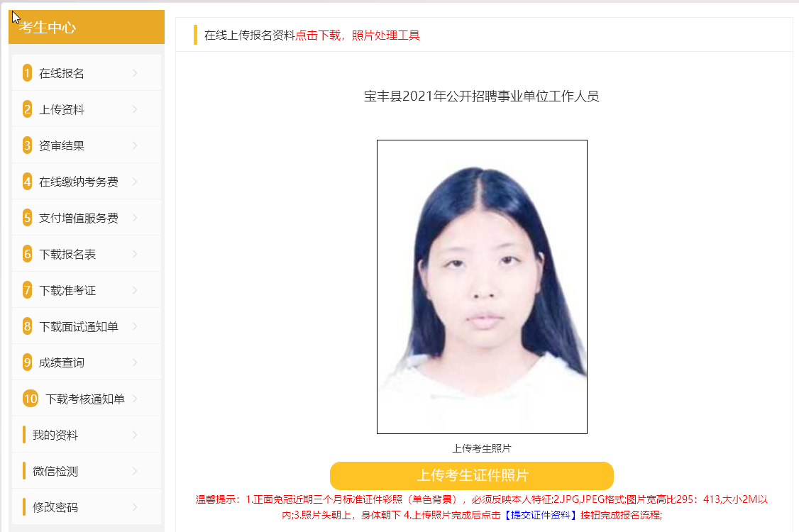Screen dimensions: 799x532
Task: Click the number 10 badge beside 下载考核通知单
Action: (x=31, y=399)
